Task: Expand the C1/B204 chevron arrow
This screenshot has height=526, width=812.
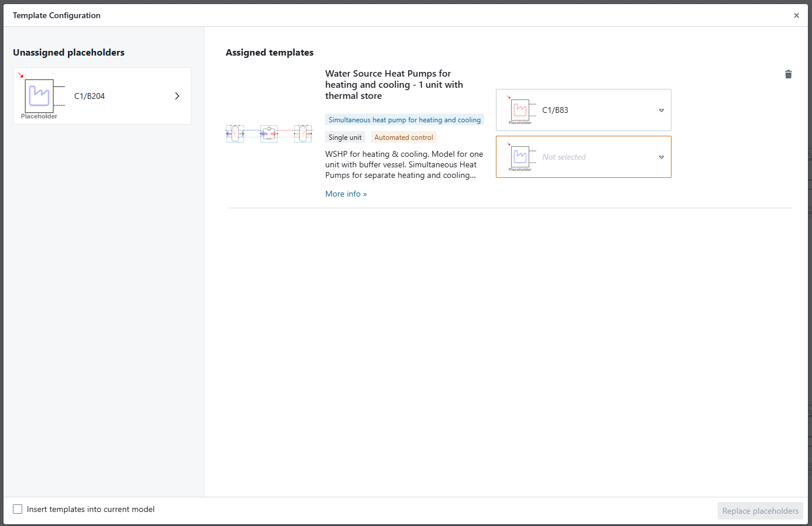Action: click(177, 96)
